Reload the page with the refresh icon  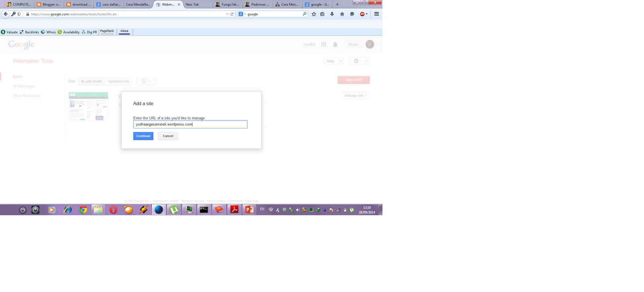click(x=232, y=14)
